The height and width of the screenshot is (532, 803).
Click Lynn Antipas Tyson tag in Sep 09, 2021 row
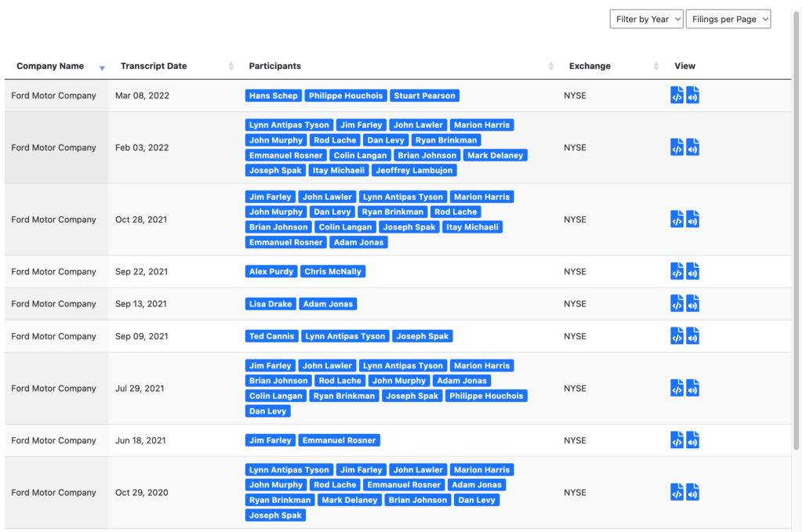tap(345, 336)
